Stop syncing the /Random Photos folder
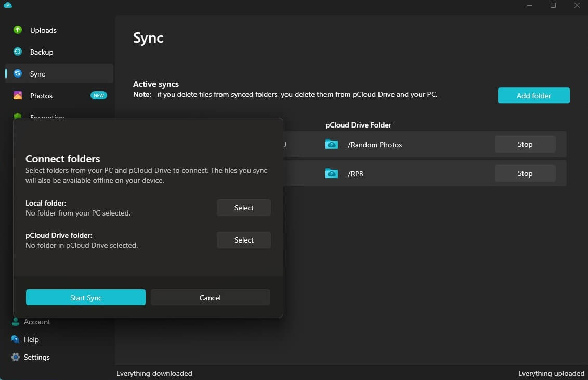This screenshot has height=380, width=588. click(525, 144)
